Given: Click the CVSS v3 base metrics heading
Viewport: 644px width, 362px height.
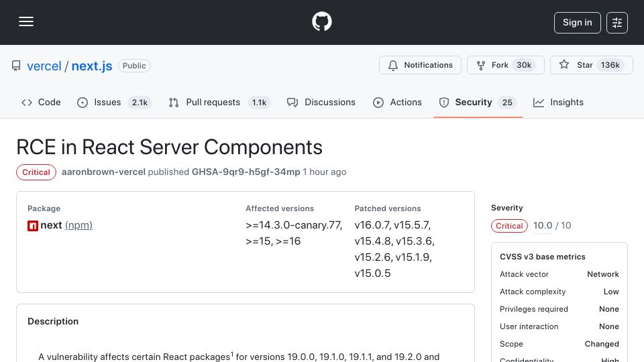Looking at the screenshot, I should point(543,257).
